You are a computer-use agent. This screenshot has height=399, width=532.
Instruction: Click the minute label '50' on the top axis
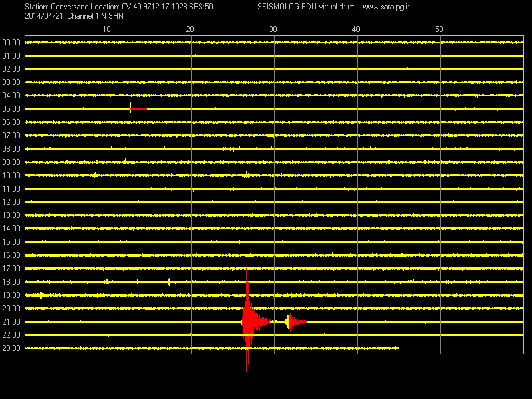pyautogui.click(x=439, y=29)
